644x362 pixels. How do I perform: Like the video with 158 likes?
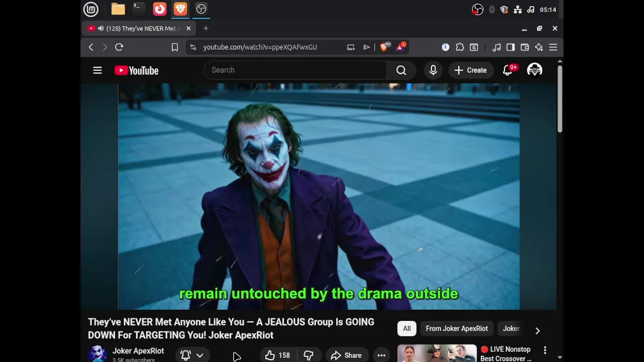coord(277,355)
